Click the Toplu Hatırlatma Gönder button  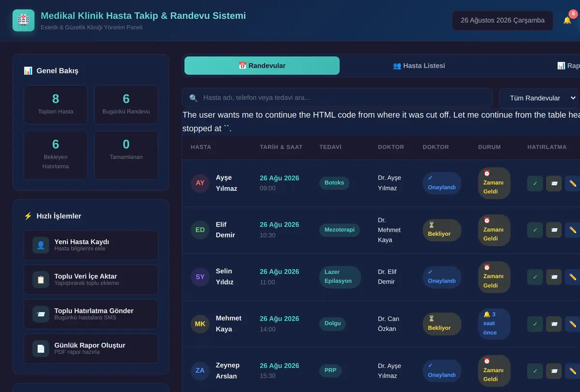(91, 314)
